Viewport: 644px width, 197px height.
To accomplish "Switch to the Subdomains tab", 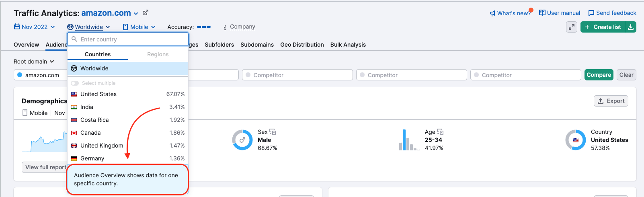I will (x=257, y=45).
